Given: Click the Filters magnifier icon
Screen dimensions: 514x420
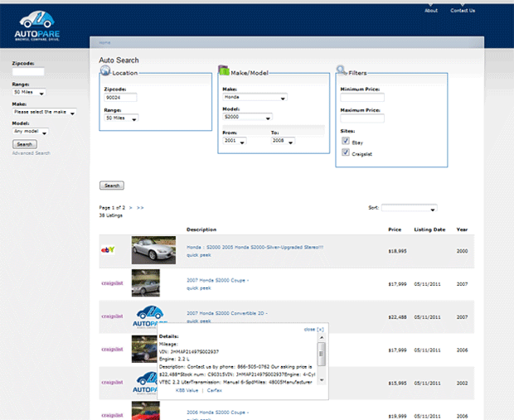Looking at the screenshot, I should pyautogui.click(x=342, y=70).
